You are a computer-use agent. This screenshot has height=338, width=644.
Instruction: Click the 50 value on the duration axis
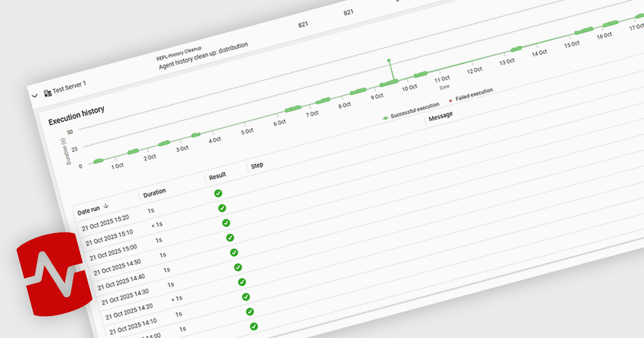tap(70, 131)
